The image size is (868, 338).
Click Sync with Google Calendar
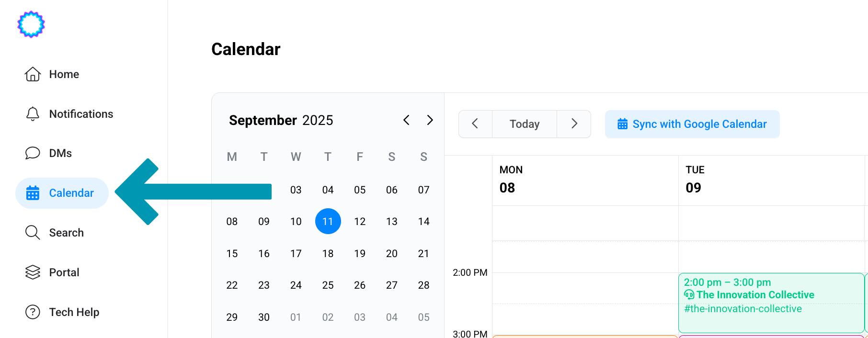tap(692, 124)
